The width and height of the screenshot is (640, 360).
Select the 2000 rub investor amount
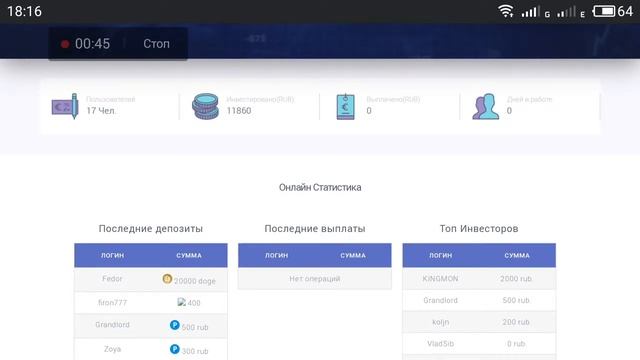pyautogui.click(x=516, y=279)
